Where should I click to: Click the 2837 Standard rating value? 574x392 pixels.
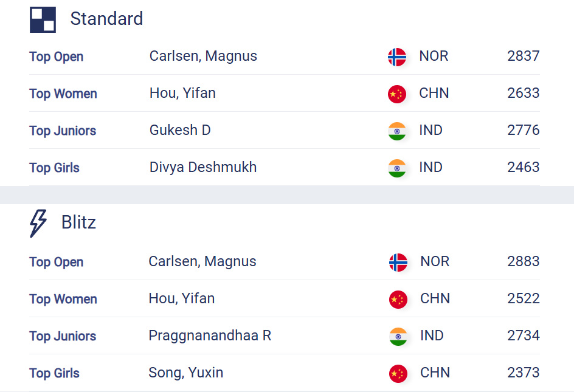pos(523,56)
